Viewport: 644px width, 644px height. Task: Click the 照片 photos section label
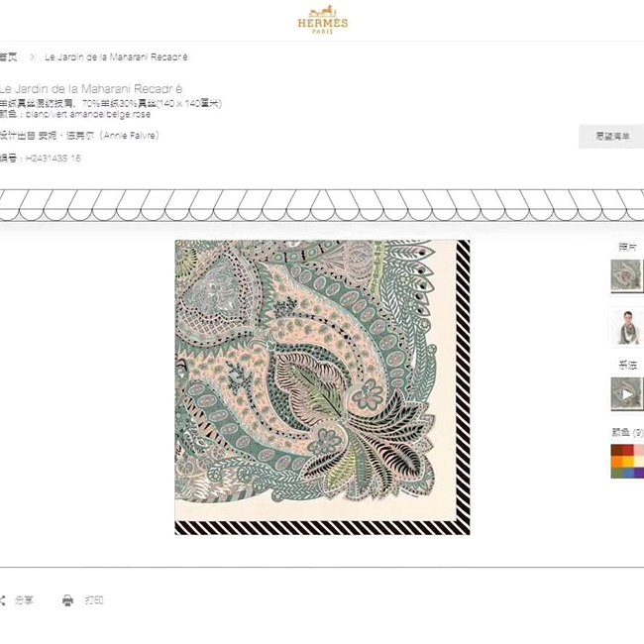click(x=627, y=247)
